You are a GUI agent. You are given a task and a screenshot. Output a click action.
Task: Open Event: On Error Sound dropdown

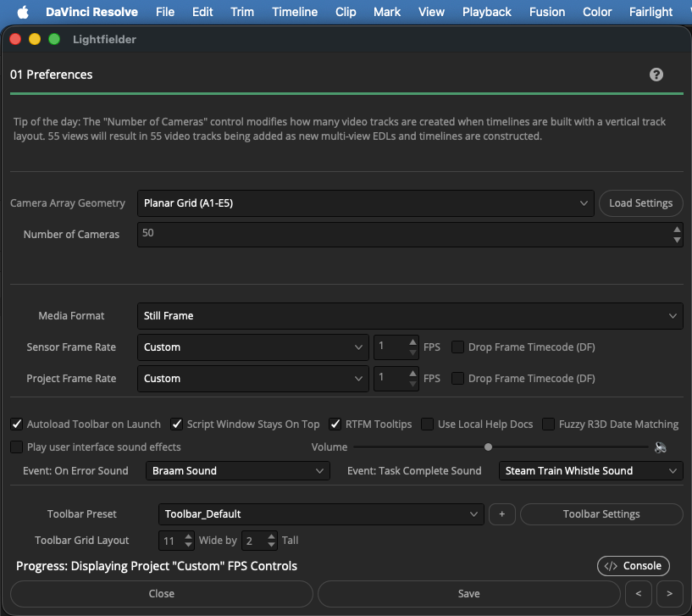tap(238, 471)
